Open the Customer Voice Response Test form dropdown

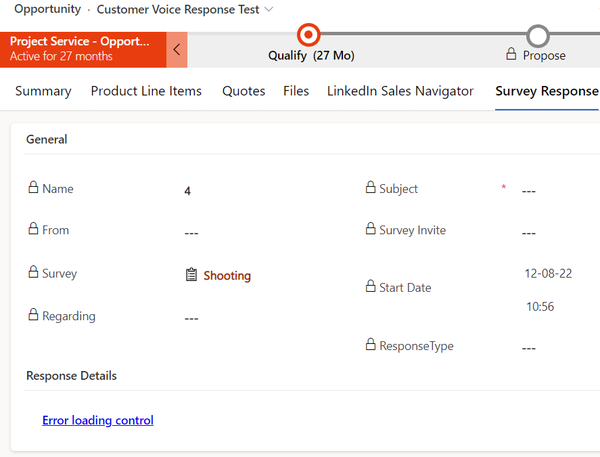click(269, 9)
